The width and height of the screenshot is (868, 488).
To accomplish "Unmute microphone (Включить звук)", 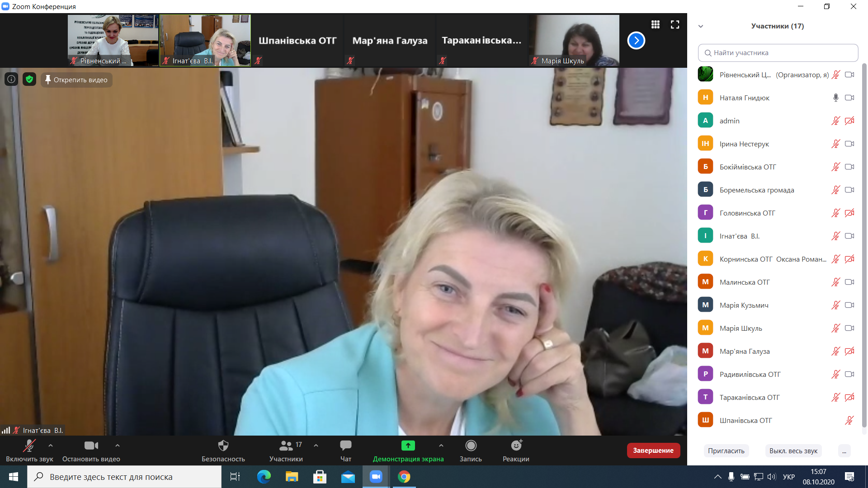I will click(x=29, y=446).
